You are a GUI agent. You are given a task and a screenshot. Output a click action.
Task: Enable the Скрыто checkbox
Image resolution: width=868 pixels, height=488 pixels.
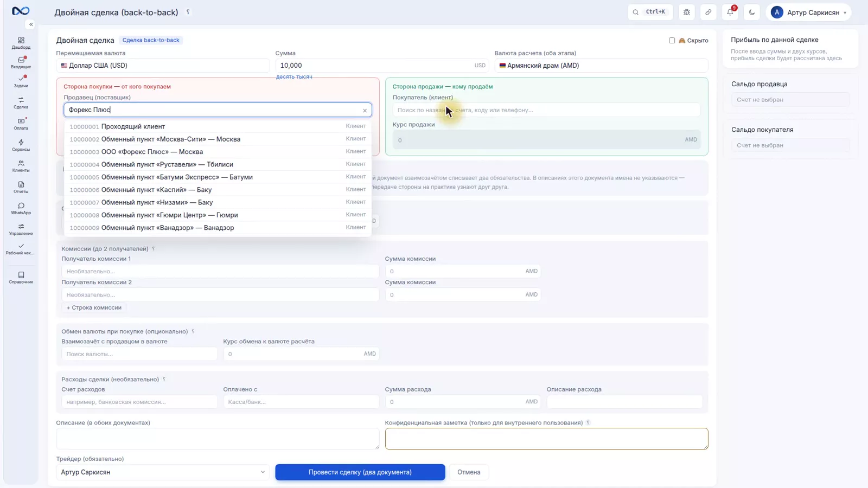(672, 40)
